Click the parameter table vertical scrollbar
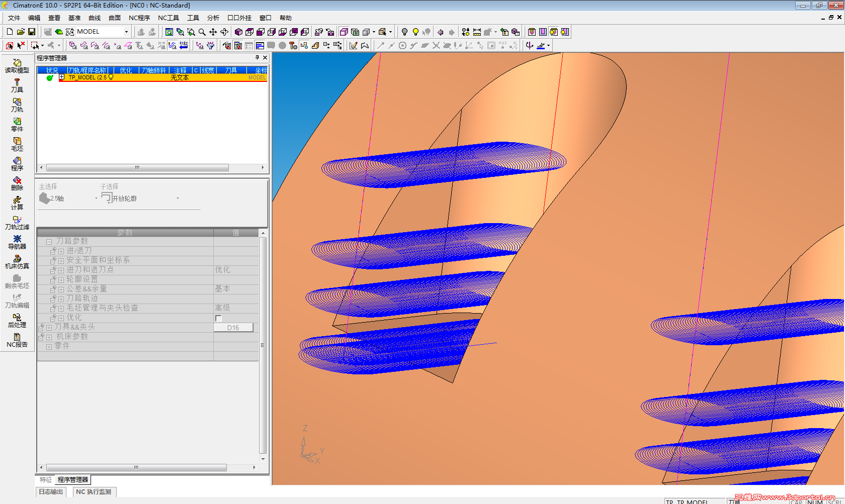This screenshot has height=504, width=845. (x=263, y=346)
